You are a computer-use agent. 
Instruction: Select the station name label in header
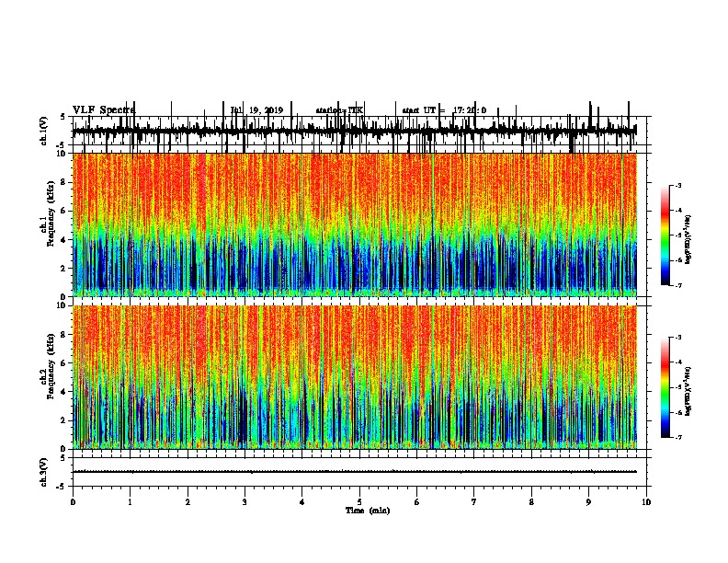[x=339, y=110]
